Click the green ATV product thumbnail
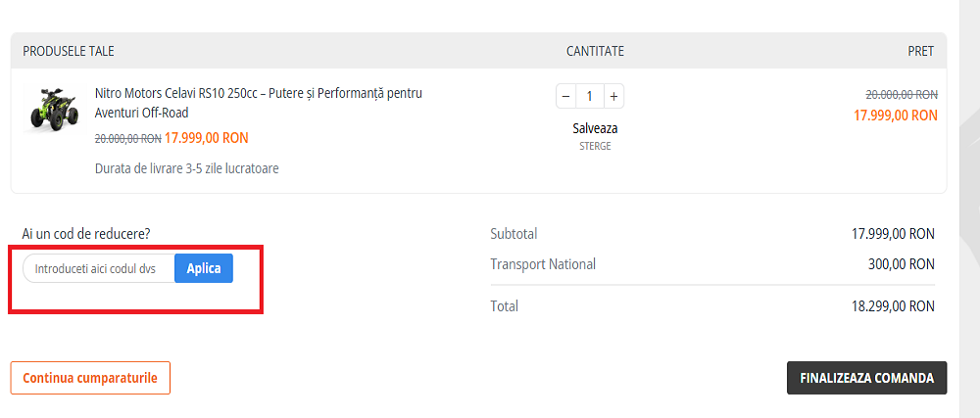Screen dimensions: 980x418 [53, 109]
